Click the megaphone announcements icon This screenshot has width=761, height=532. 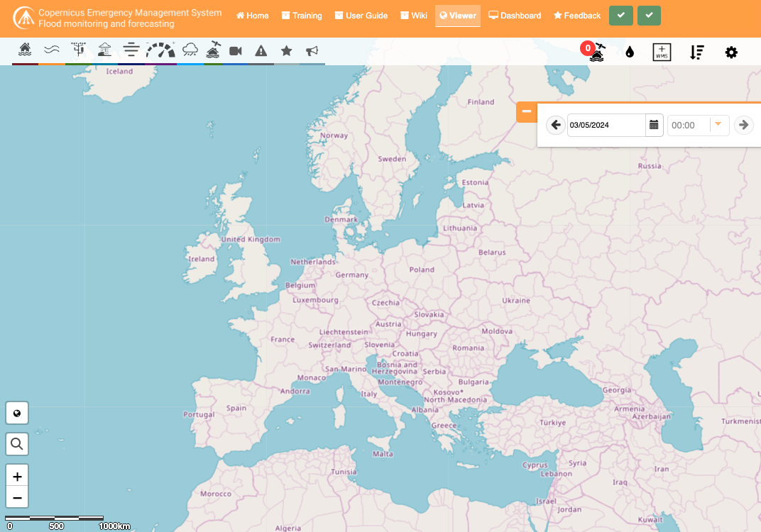[x=312, y=51]
